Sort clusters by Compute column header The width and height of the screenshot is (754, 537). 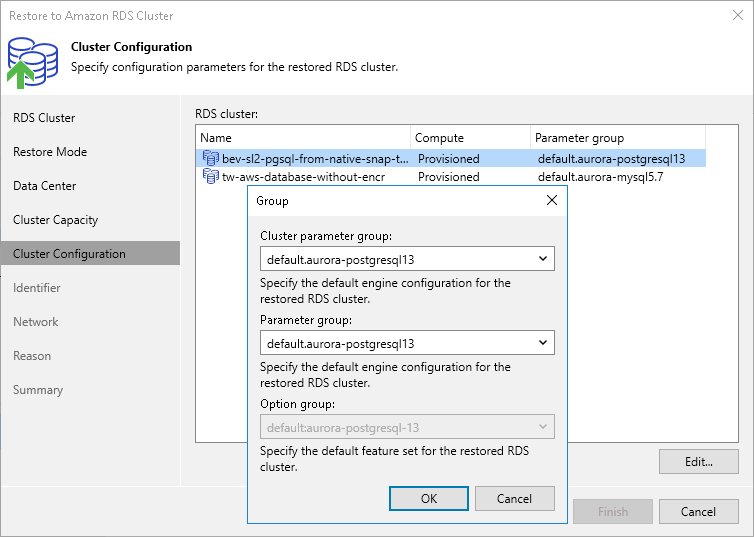point(469,138)
